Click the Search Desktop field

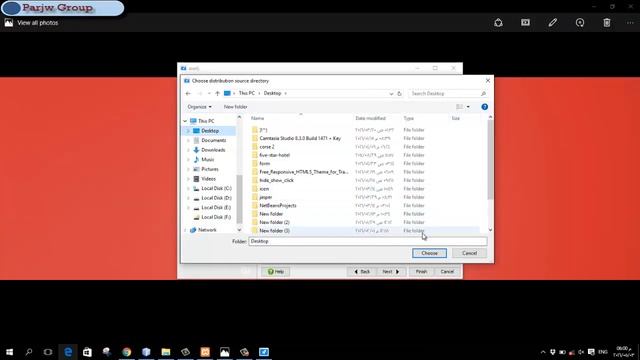[448, 93]
